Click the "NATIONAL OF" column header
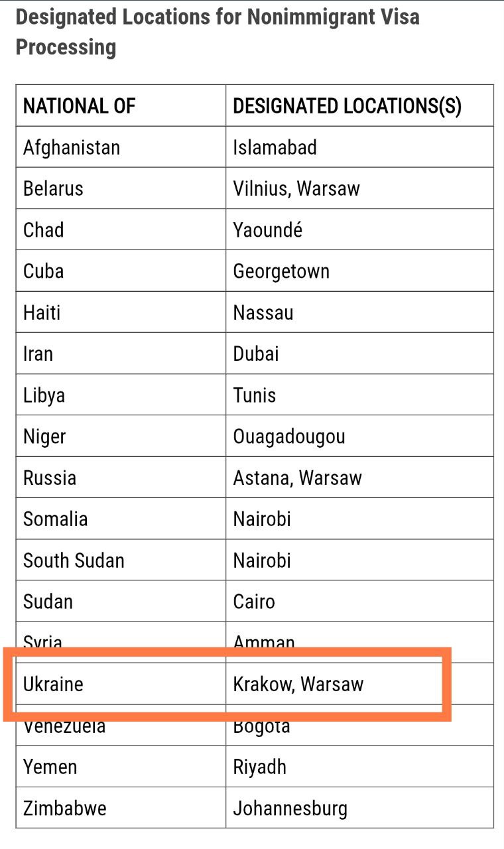This screenshot has width=504, height=849. [79, 106]
